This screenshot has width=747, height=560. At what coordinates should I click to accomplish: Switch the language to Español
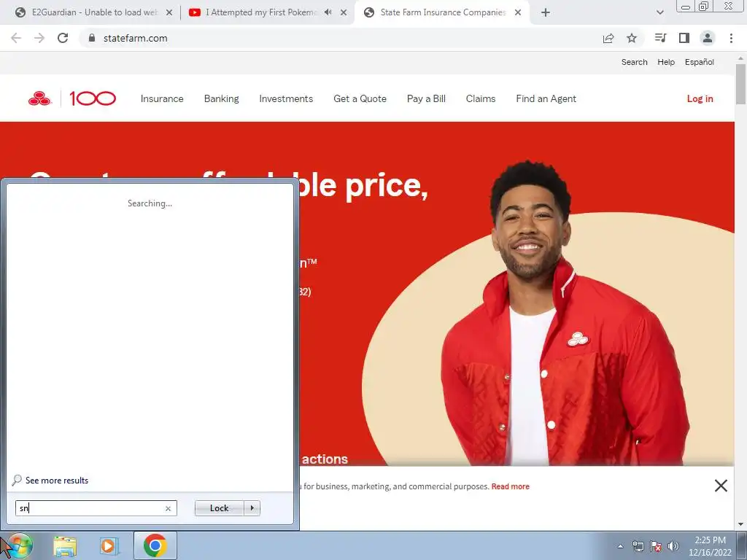[x=700, y=62]
